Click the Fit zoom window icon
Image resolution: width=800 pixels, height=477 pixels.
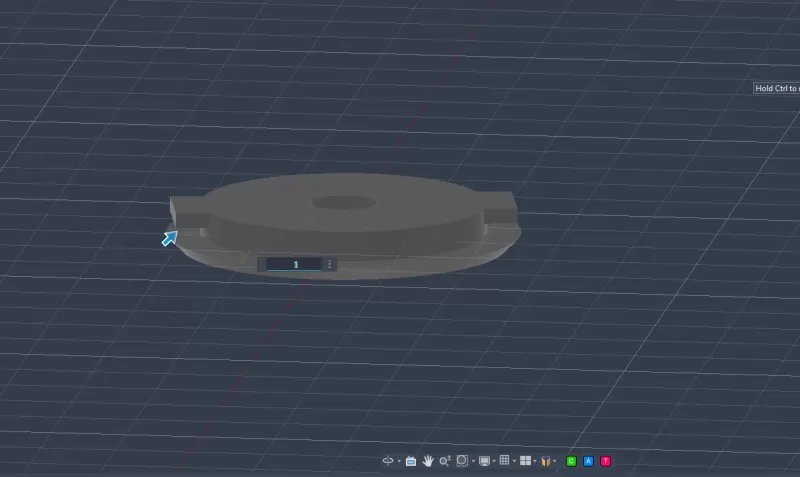click(x=462, y=461)
